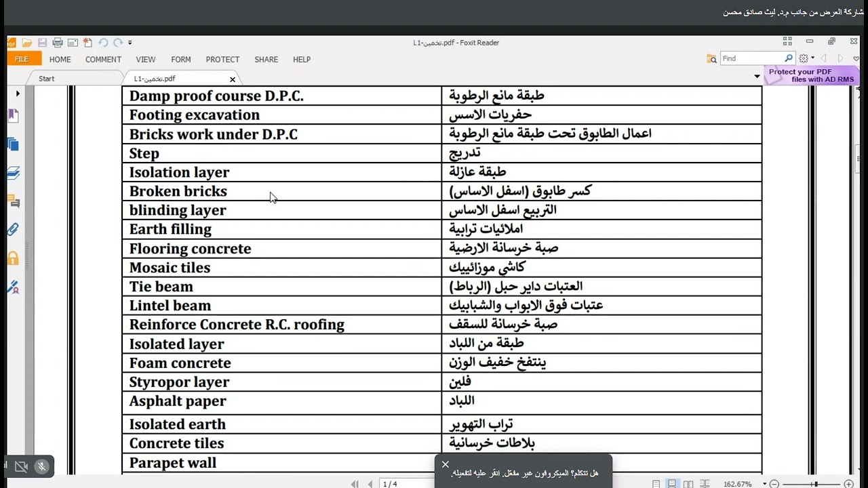Open the FORM ribbon tab
Screen dimensions: 868x488
click(181, 60)
